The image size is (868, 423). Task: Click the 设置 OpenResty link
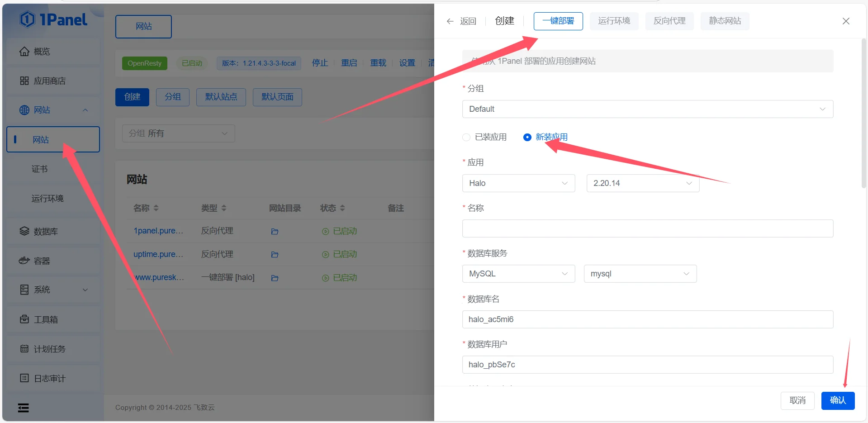point(407,63)
